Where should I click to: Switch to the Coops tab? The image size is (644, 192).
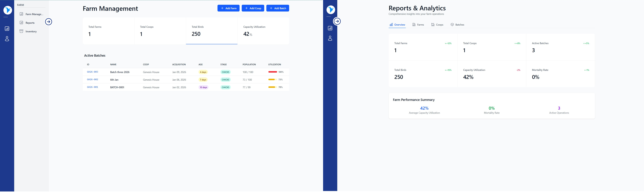pos(437,25)
